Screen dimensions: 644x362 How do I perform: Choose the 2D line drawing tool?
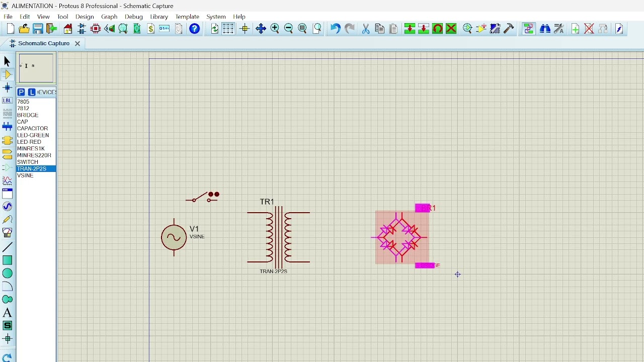7,247
